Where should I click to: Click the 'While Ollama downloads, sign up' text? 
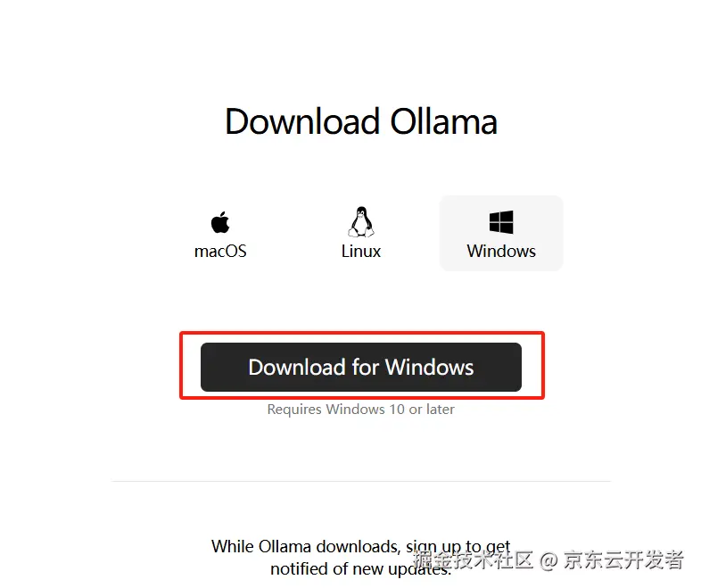(x=361, y=546)
